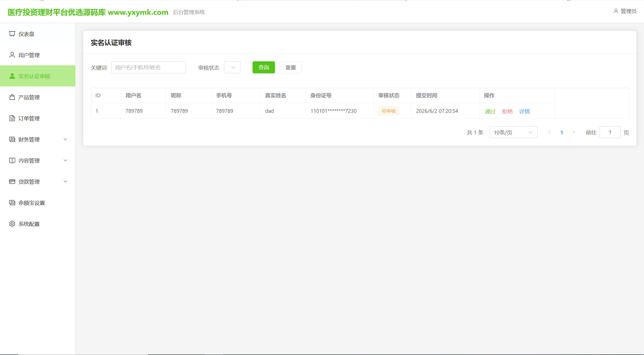Click the 前往 page number input
644x355 pixels.
[x=610, y=132]
